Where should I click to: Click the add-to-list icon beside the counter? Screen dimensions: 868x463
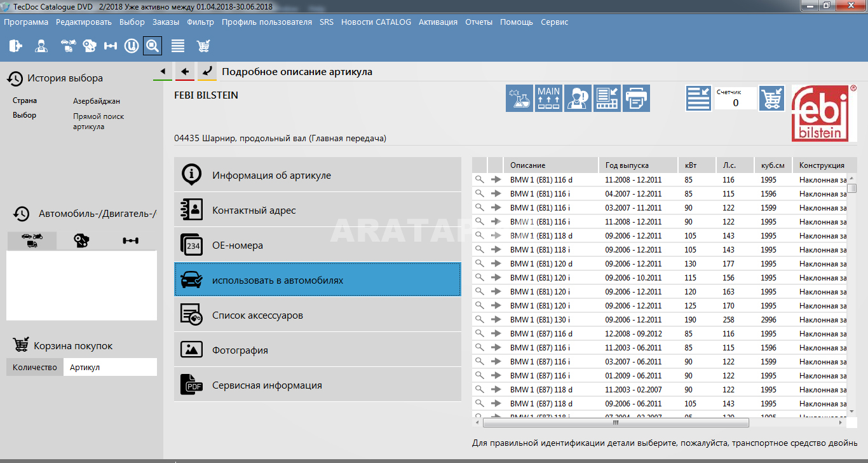[x=698, y=98]
